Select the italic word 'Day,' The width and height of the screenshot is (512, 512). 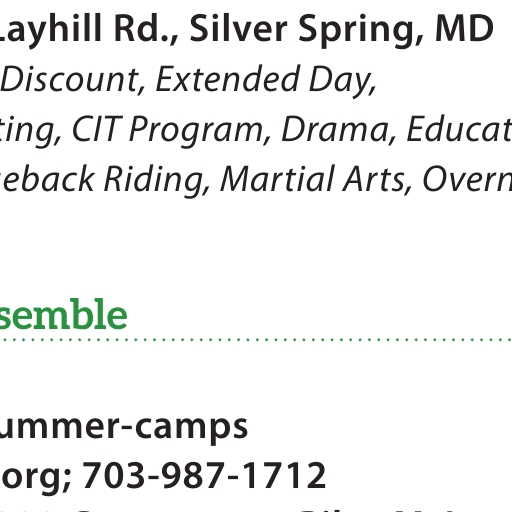[343, 81]
